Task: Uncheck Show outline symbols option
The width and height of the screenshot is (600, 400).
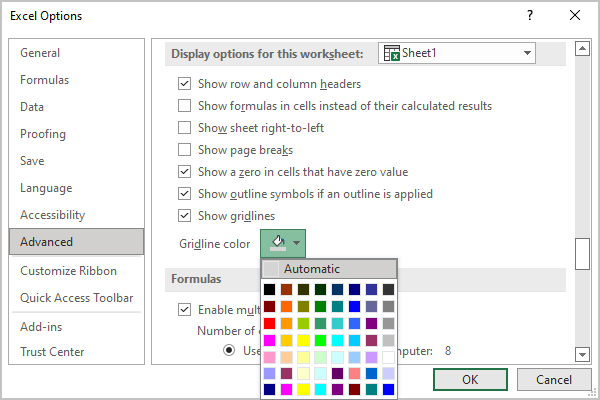Action: coord(184,194)
